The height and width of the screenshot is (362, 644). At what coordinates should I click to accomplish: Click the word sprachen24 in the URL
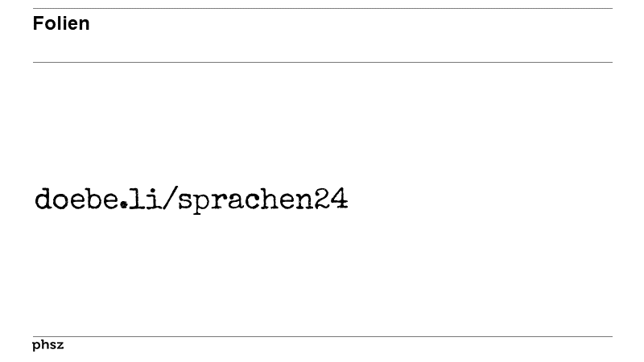coord(263,200)
